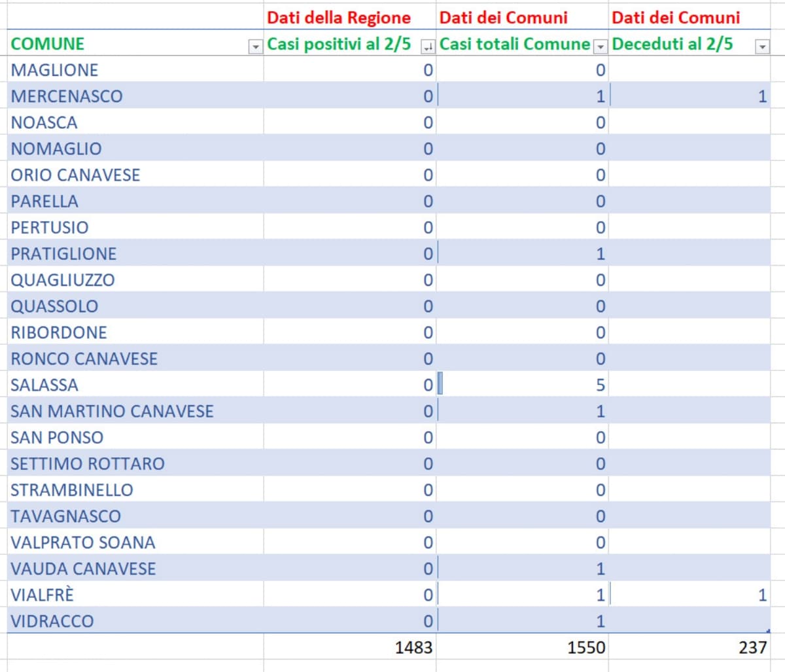The height and width of the screenshot is (672, 785).
Task: Expand the Casi totali Comune filter arrow
Action: click(x=601, y=46)
